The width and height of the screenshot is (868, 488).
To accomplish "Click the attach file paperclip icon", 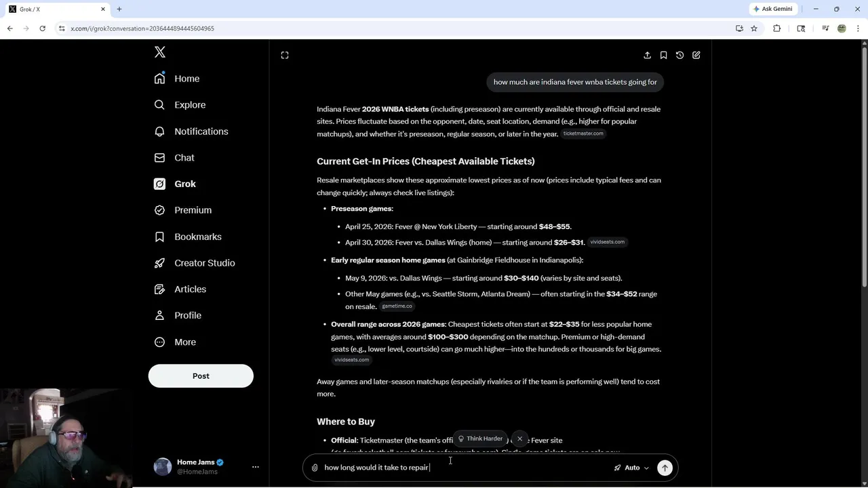I will [315, 468].
